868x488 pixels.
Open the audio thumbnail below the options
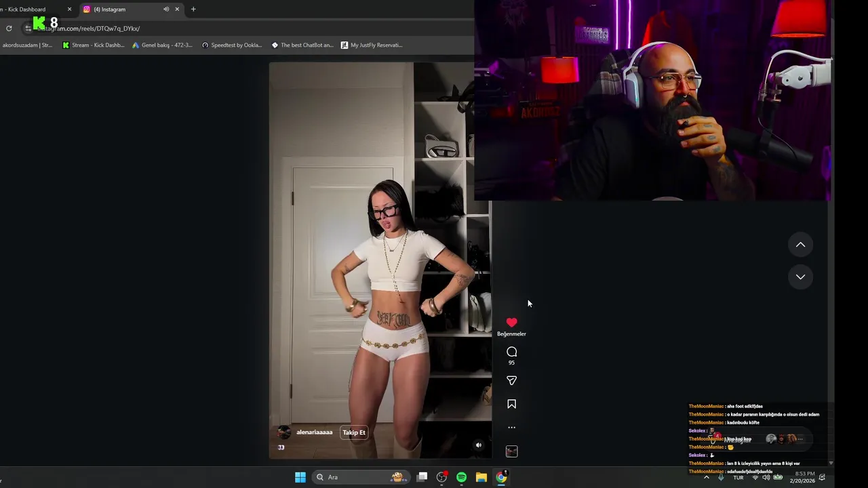pyautogui.click(x=511, y=451)
